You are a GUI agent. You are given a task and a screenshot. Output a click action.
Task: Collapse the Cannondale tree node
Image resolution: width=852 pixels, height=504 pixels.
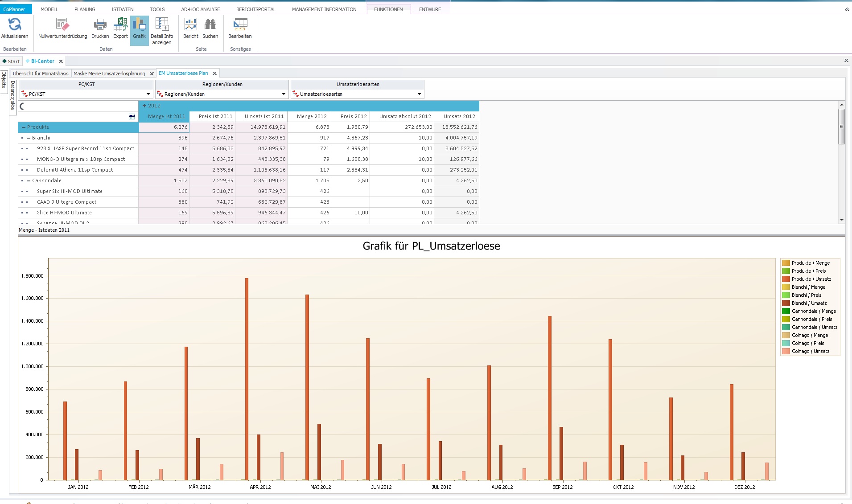pyautogui.click(x=29, y=181)
